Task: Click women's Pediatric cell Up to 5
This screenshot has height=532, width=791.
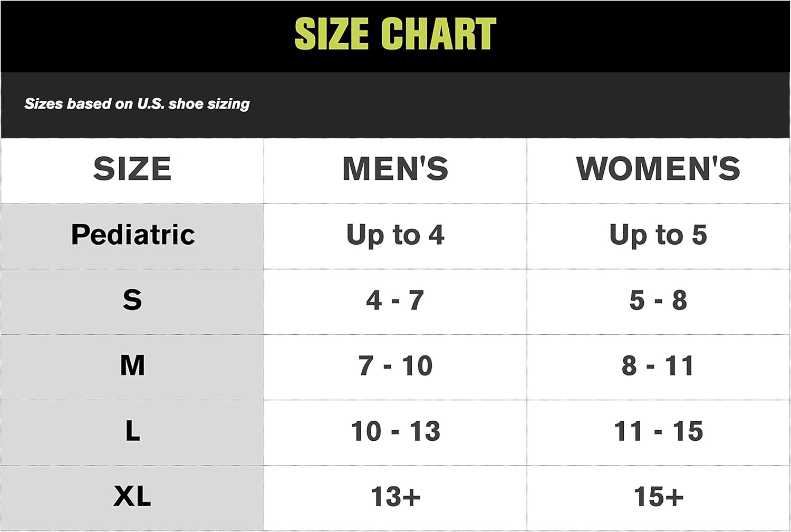Action: click(x=658, y=235)
